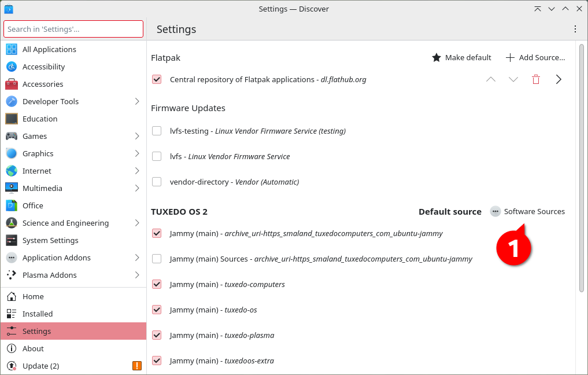Toggle the tuxedo-plasma source checkbox
Image resolution: width=588 pixels, height=375 pixels.
pos(157,335)
